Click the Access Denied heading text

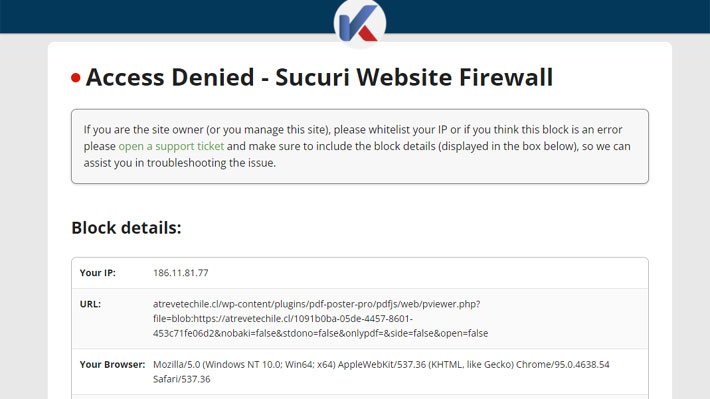(x=170, y=77)
